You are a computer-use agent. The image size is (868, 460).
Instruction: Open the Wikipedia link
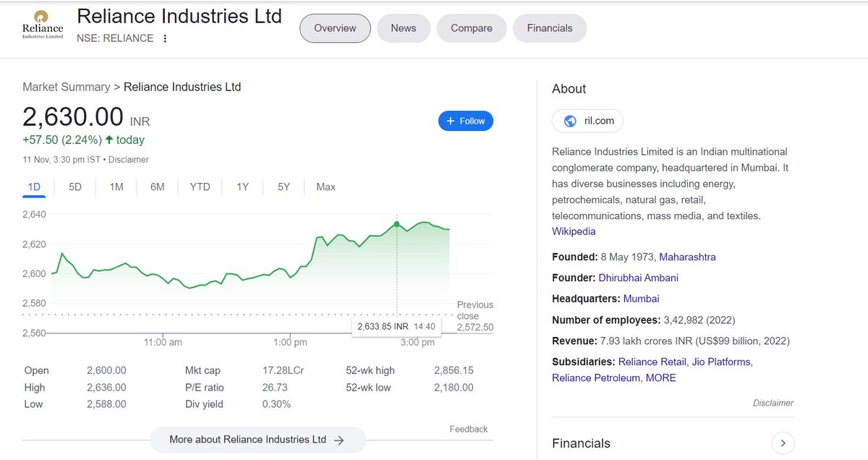click(x=574, y=231)
